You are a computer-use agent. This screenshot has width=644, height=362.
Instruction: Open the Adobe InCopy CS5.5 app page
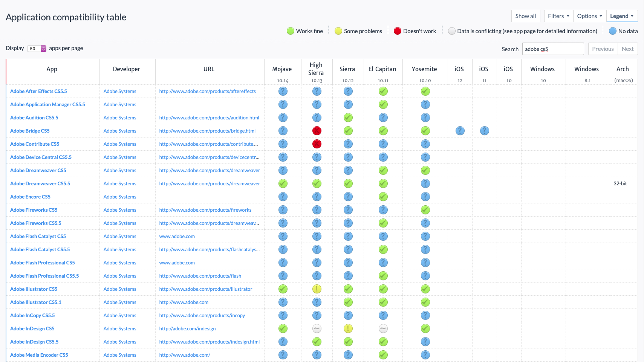(x=32, y=315)
